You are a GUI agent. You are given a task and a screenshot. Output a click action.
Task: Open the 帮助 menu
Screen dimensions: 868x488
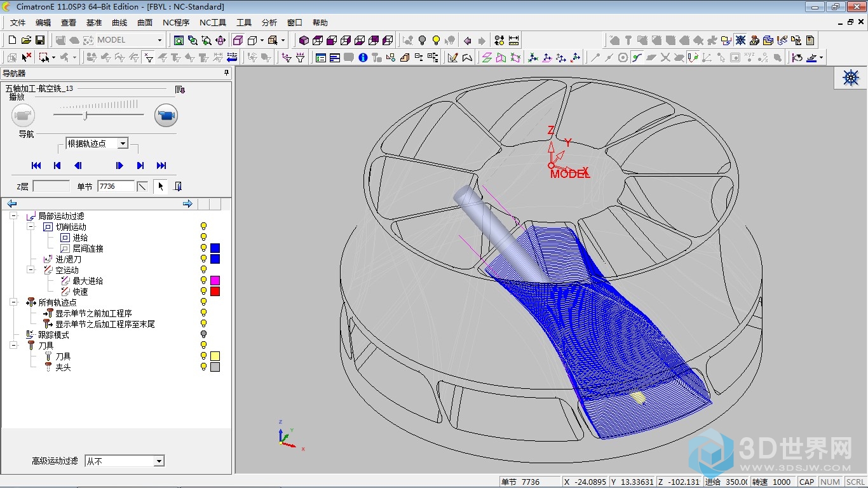[x=320, y=23]
